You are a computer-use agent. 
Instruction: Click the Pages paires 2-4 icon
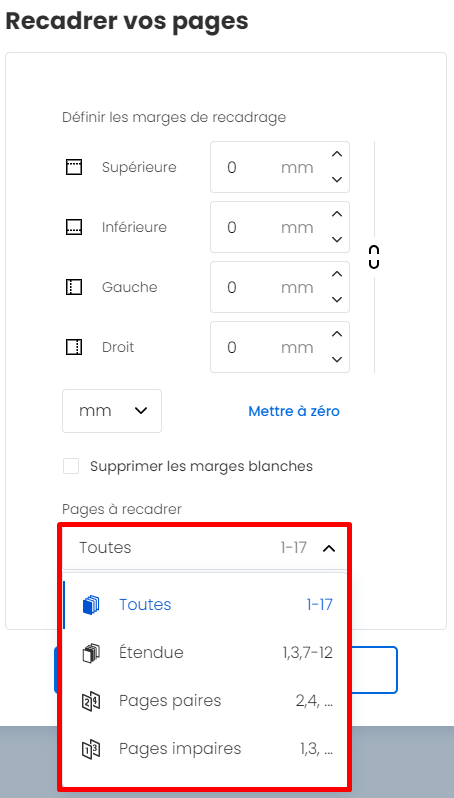(91, 701)
